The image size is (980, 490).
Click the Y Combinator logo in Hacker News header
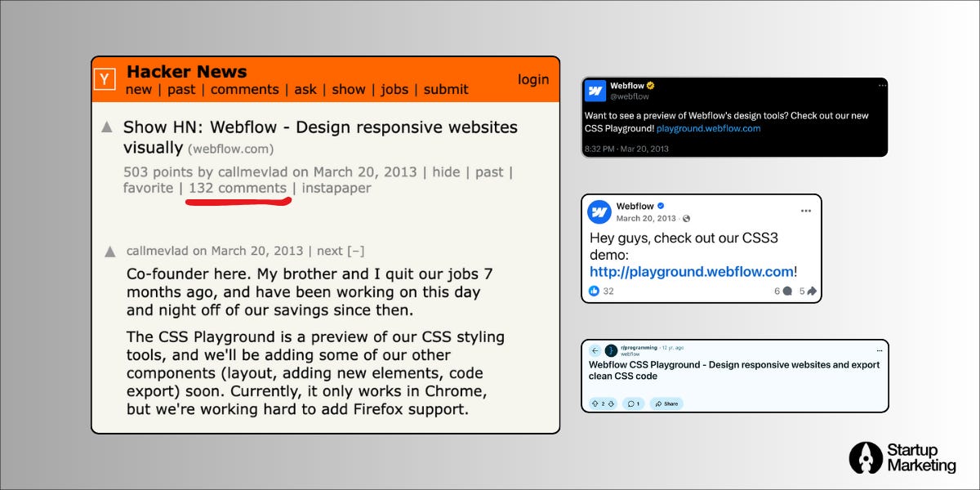(x=105, y=79)
